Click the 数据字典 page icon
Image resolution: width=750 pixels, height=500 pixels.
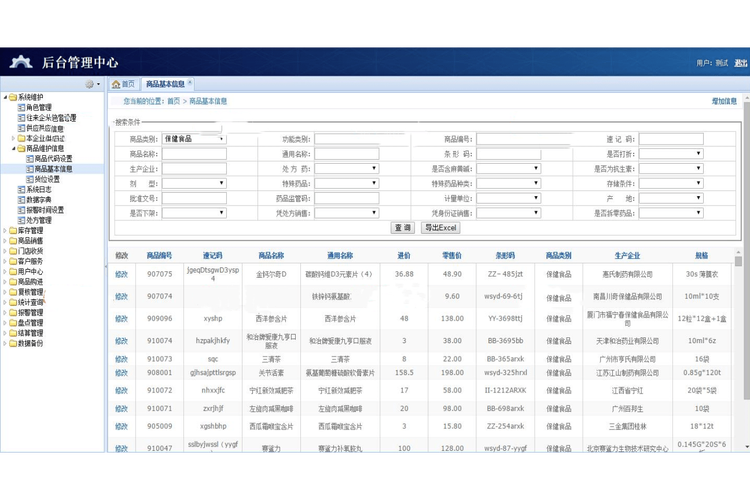pyautogui.click(x=21, y=200)
